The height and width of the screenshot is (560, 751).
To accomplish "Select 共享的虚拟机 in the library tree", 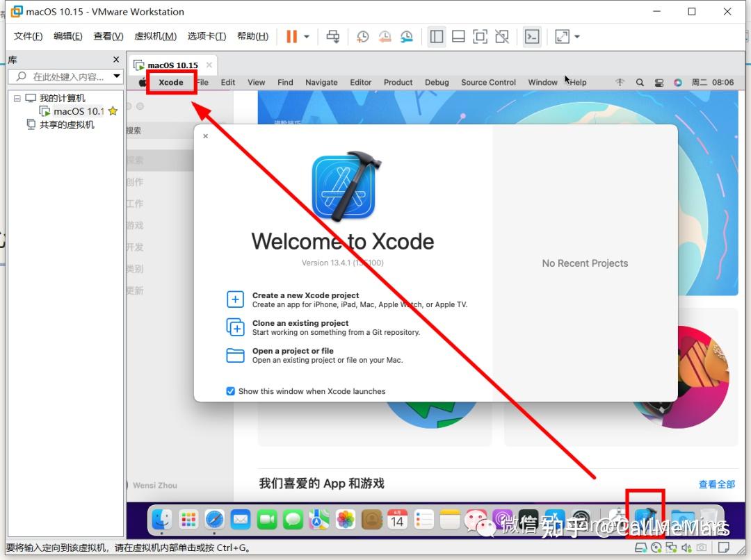I will [x=67, y=124].
